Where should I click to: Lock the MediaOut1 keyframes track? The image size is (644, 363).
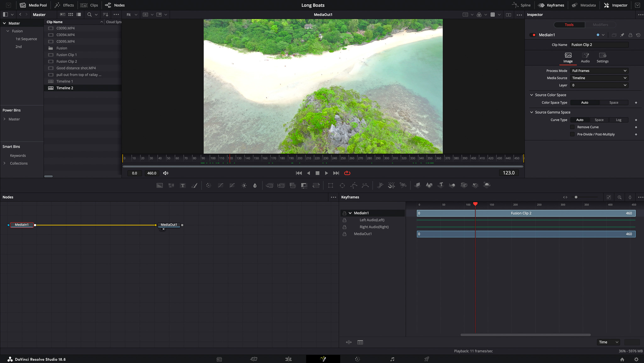[344, 234]
